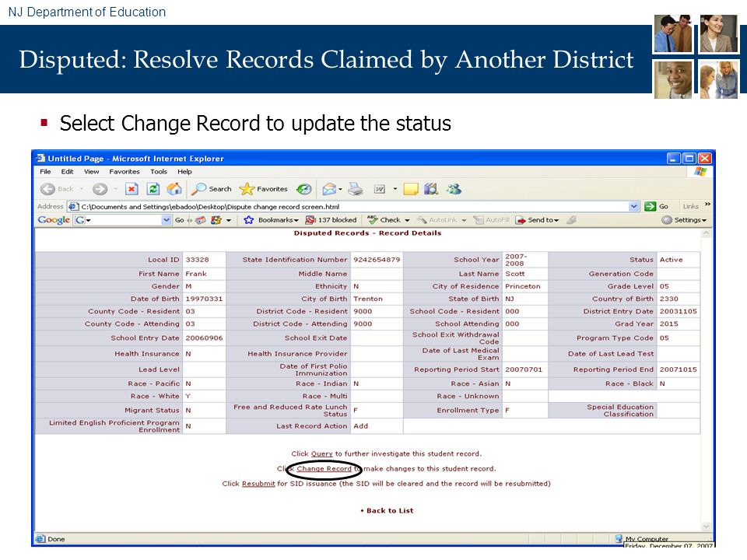The height and width of the screenshot is (560, 747).
Task: Select State Identification Number value 9242654879
Action: [x=377, y=260]
